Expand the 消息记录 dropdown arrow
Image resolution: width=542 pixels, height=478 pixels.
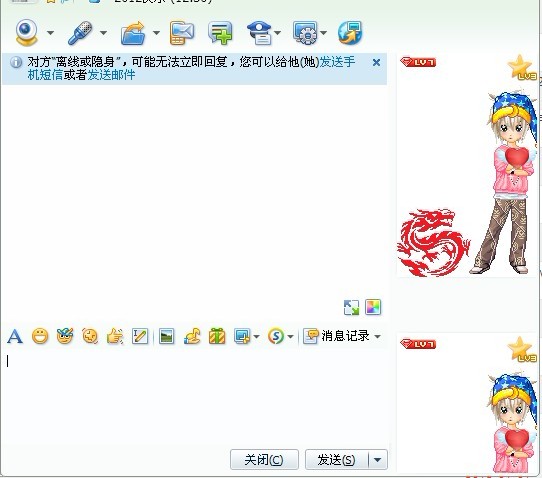[377, 336]
